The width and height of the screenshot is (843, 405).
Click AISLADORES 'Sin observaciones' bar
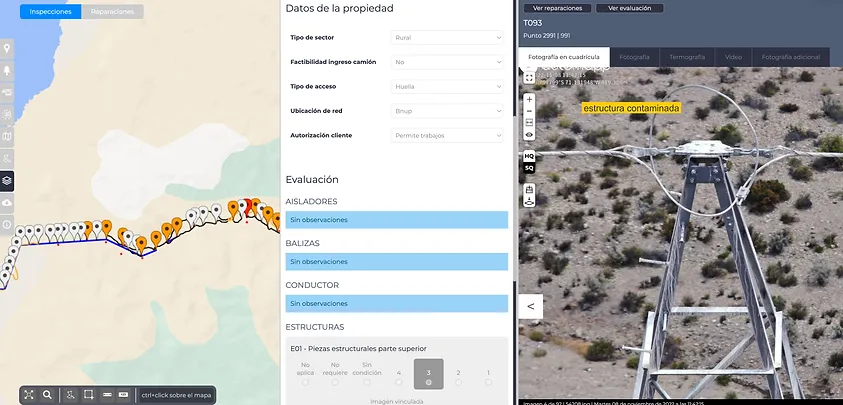click(397, 219)
